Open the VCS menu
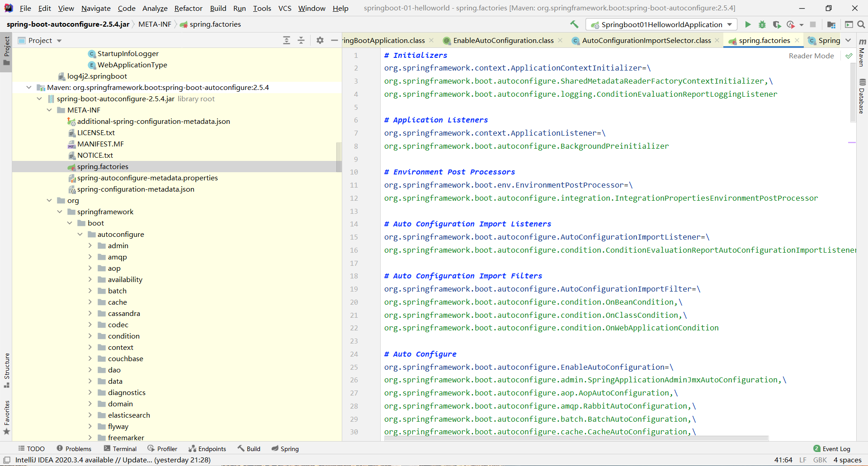Viewport: 868px width, 466px height. point(285,8)
